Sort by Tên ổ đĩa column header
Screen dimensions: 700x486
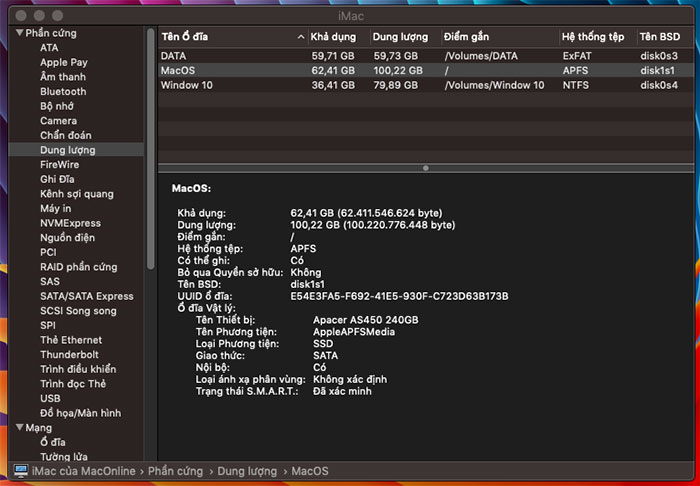click(x=184, y=37)
